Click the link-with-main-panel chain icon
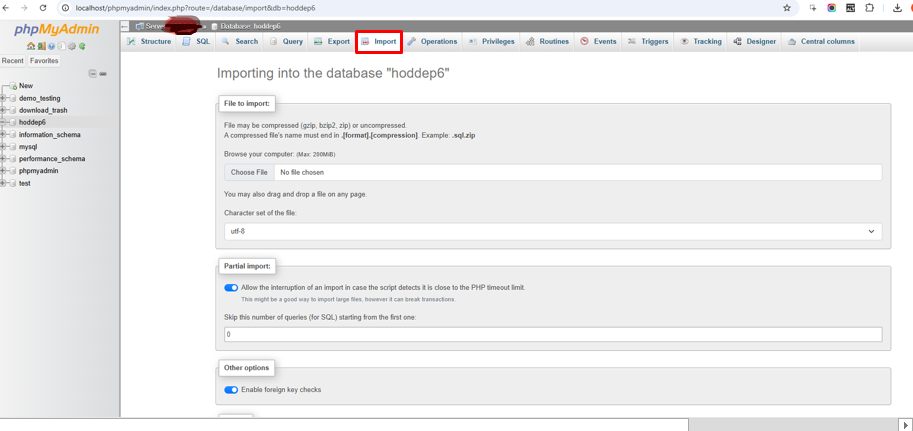913x431 pixels. [103, 74]
